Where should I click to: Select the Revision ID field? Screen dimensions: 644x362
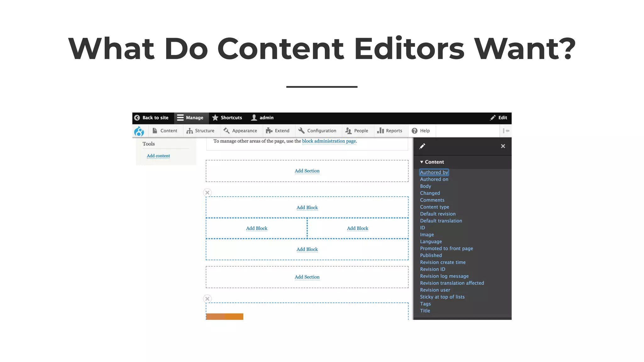click(433, 269)
